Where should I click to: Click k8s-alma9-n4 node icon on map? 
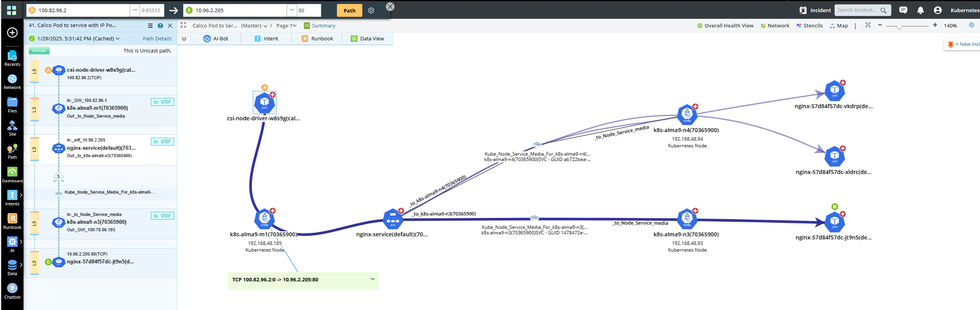click(x=687, y=115)
